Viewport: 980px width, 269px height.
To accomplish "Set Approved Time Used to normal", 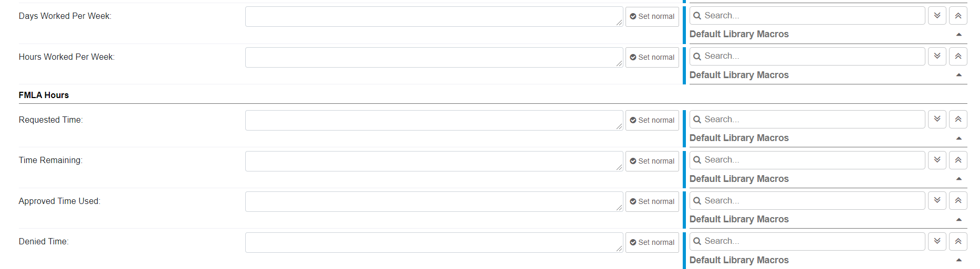I will (652, 201).
